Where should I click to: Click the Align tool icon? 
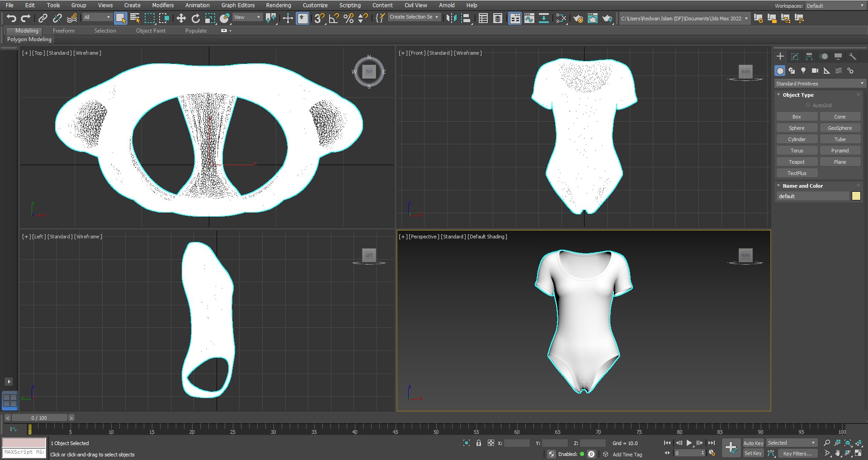[x=466, y=18]
